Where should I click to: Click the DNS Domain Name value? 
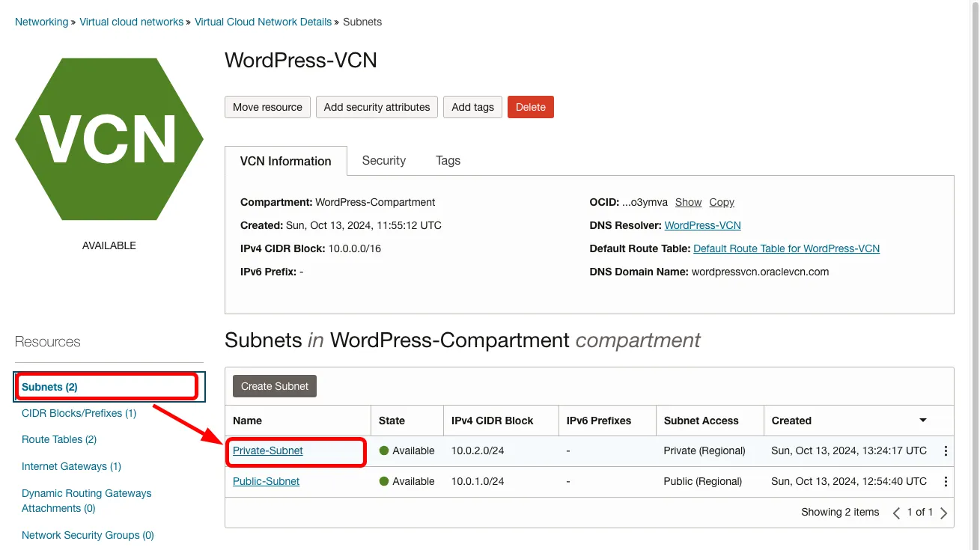coord(761,272)
